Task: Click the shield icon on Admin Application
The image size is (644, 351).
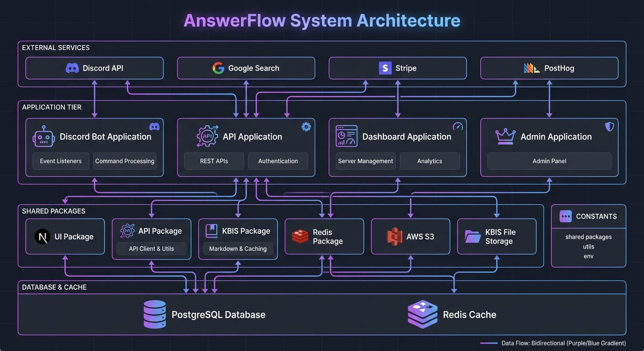Action: click(x=609, y=127)
